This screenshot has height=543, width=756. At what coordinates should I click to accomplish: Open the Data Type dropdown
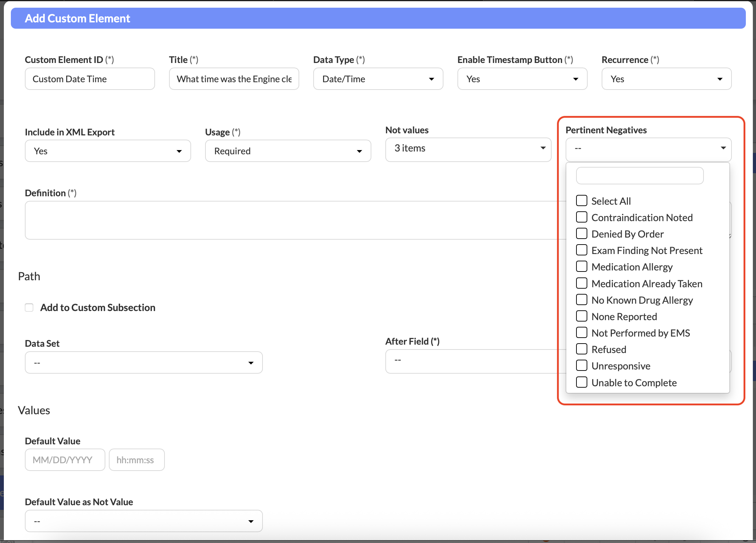click(378, 79)
